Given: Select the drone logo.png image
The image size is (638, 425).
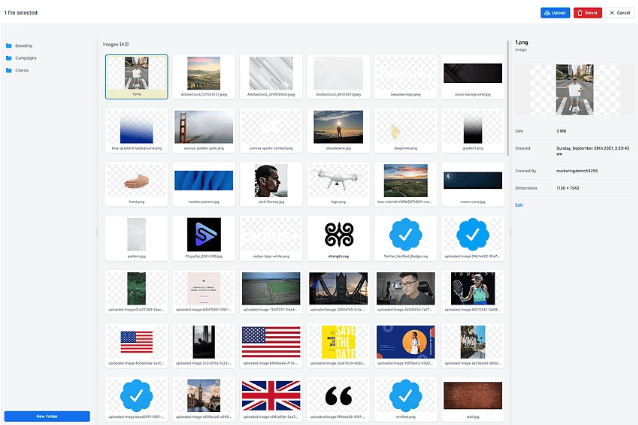Looking at the screenshot, I should [338, 181].
